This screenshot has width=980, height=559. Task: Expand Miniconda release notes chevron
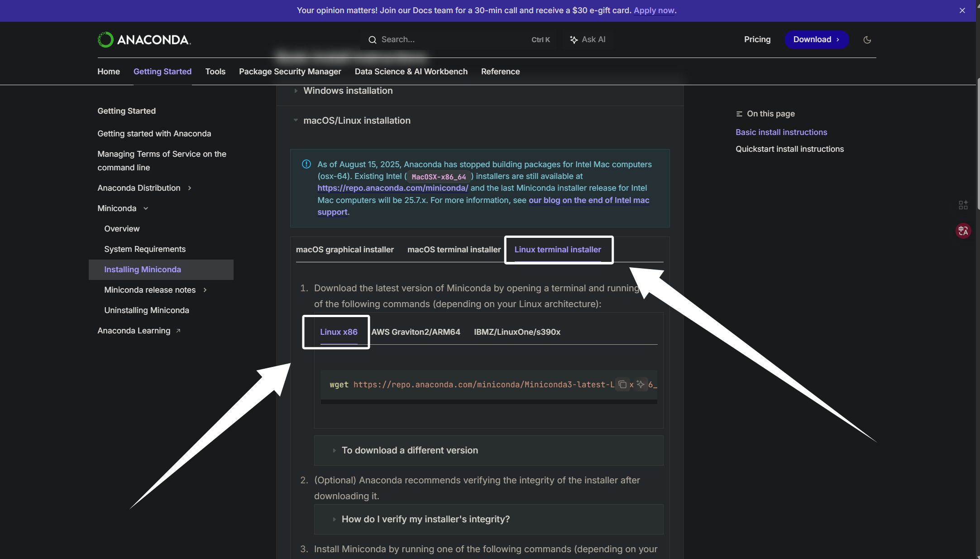pyautogui.click(x=205, y=290)
